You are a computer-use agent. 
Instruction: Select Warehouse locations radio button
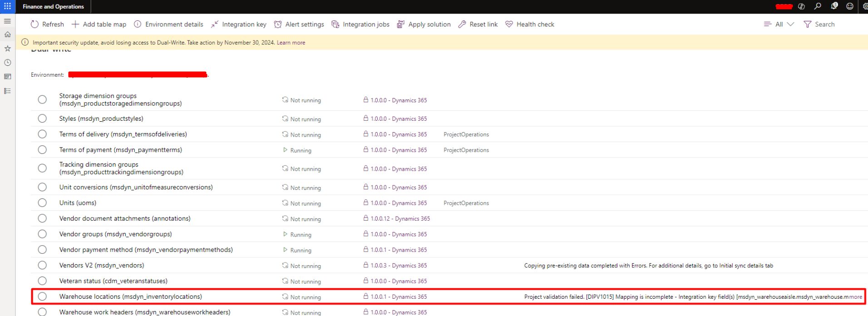click(42, 296)
